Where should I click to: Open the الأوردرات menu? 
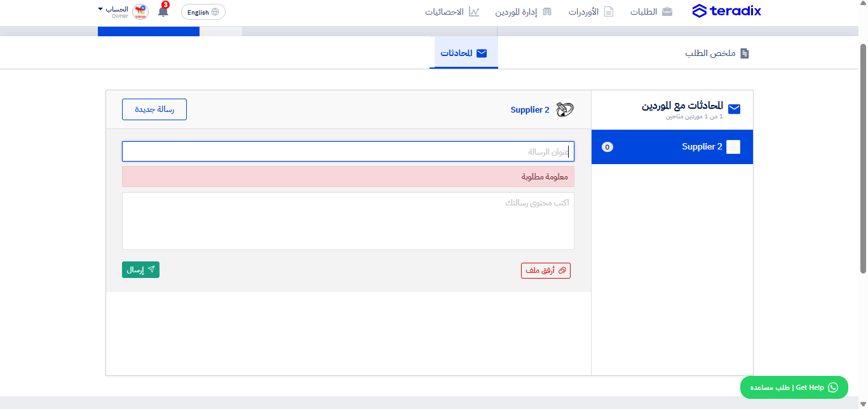(591, 11)
